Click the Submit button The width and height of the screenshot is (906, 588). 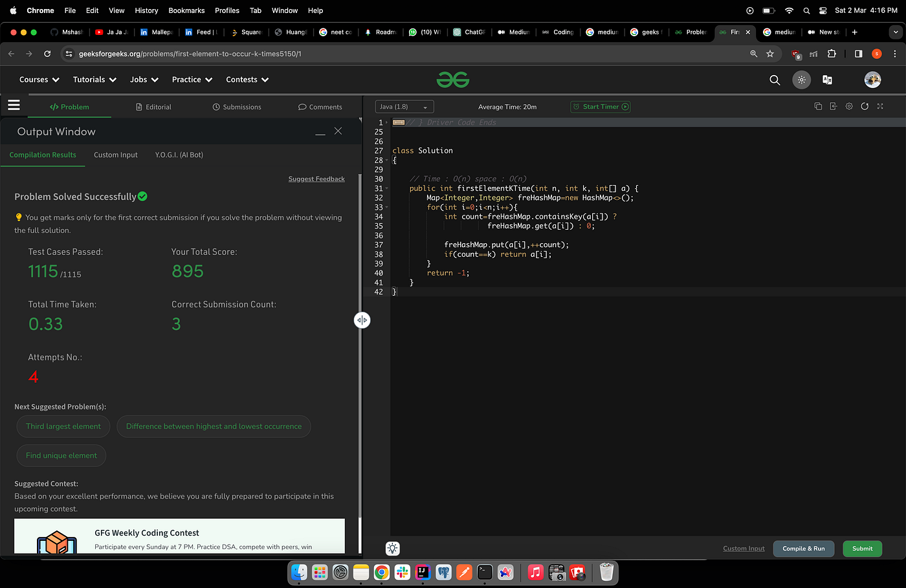click(x=862, y=549)
